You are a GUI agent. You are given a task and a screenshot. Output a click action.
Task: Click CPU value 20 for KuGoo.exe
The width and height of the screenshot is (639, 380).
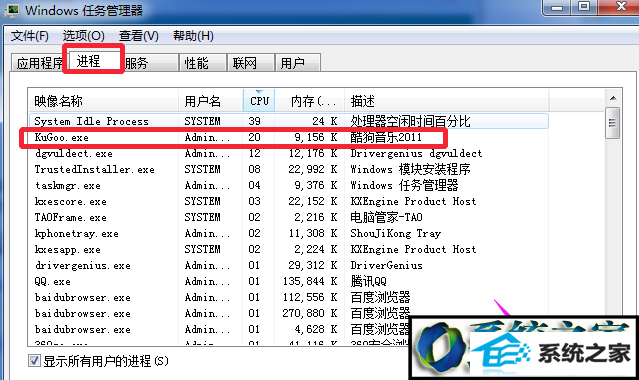254,137
